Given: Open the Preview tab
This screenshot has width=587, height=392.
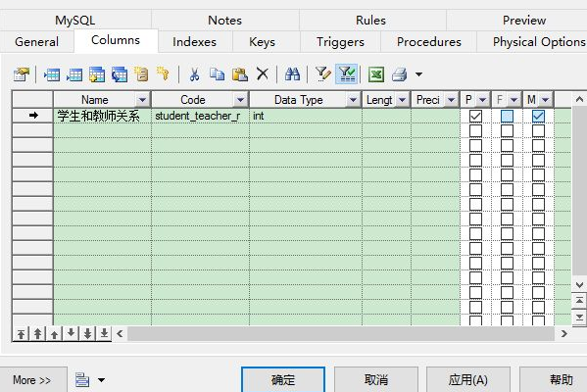Looking at the screenshot, I should (524, 21).
